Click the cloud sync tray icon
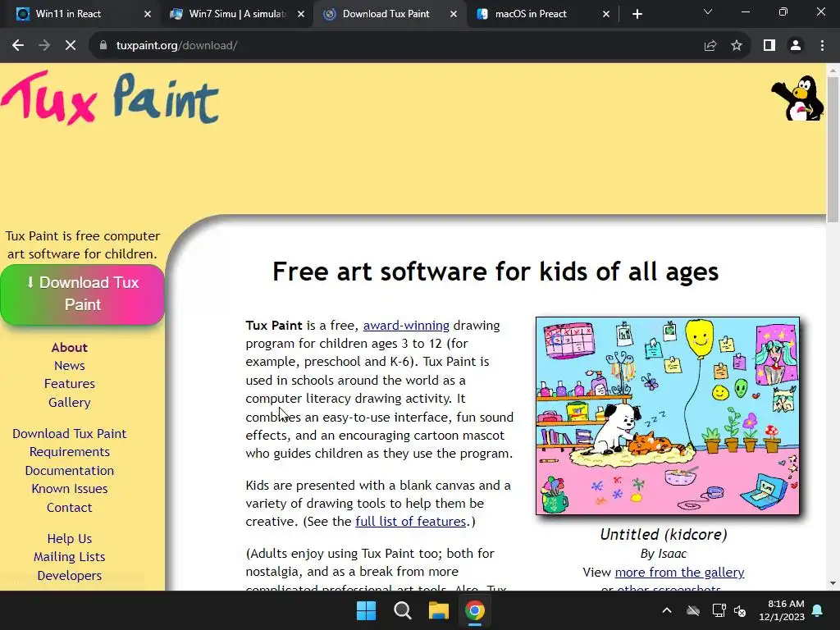The width and height of the screenshot is (840, 630). 693,610
